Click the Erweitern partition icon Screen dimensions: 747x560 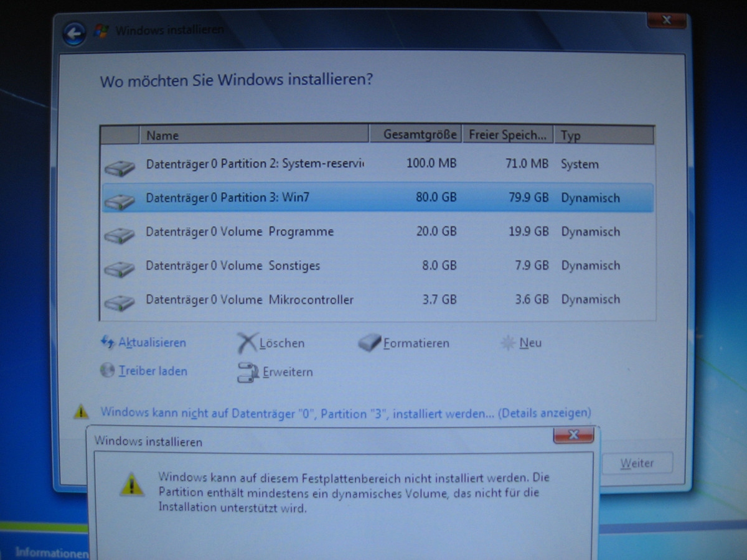(x=248, y=372)
